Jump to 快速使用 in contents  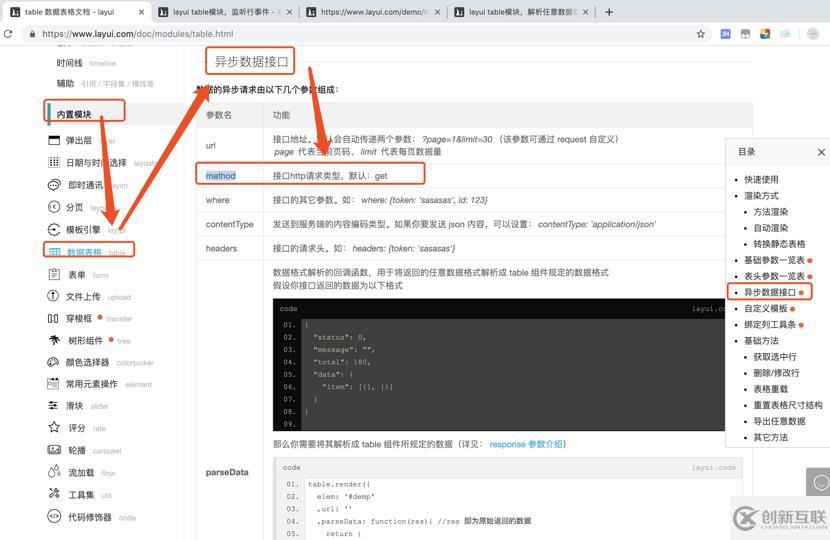(761, 179)
